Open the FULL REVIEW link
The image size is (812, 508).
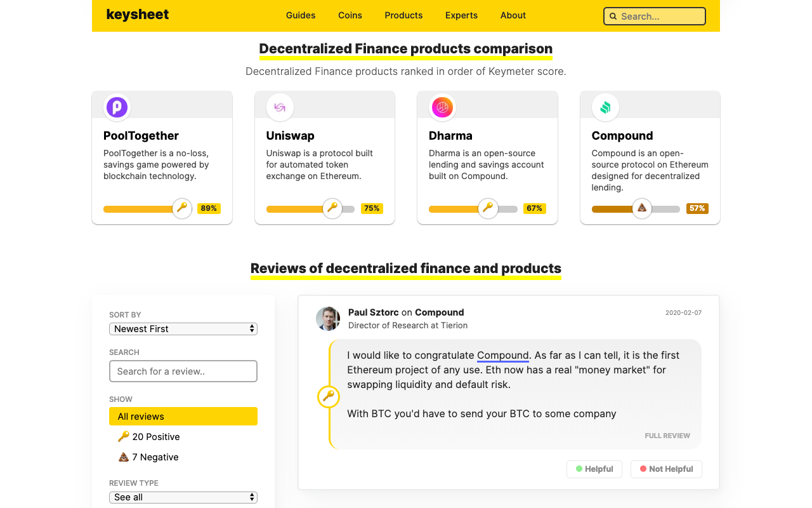[667, 436]
